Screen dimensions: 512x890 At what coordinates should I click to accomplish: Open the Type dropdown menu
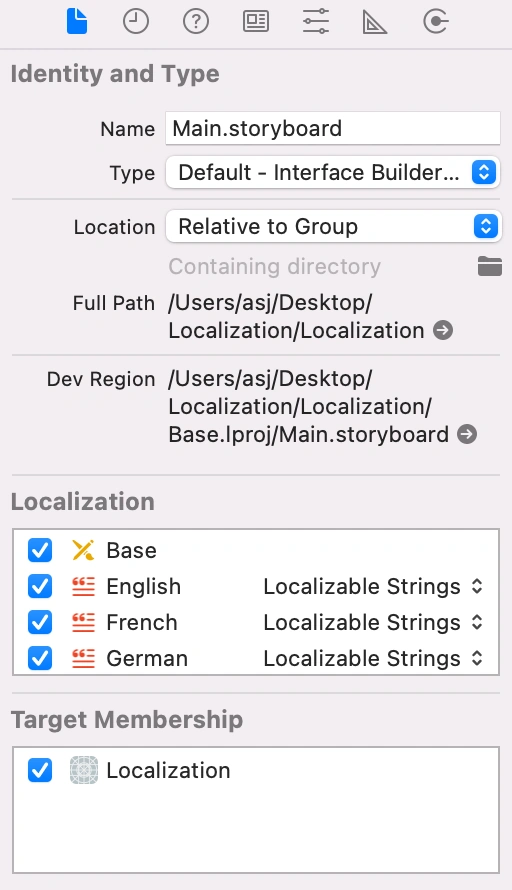(x=333, y=172)
